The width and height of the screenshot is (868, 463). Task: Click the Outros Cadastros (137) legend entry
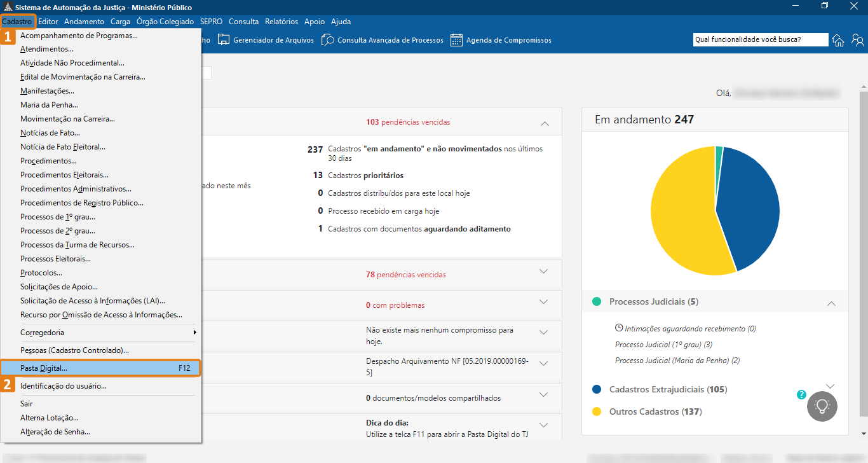click(x=655, y=411)
